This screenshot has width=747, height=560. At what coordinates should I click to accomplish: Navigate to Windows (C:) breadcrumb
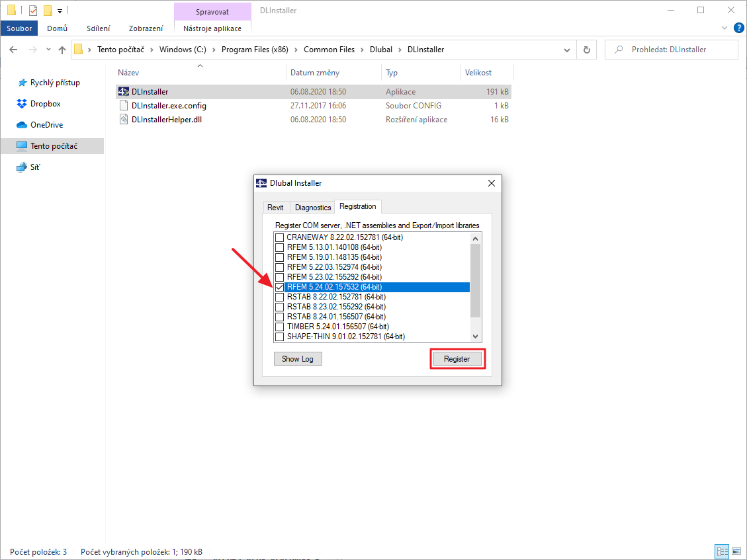[x=183, y=49]
